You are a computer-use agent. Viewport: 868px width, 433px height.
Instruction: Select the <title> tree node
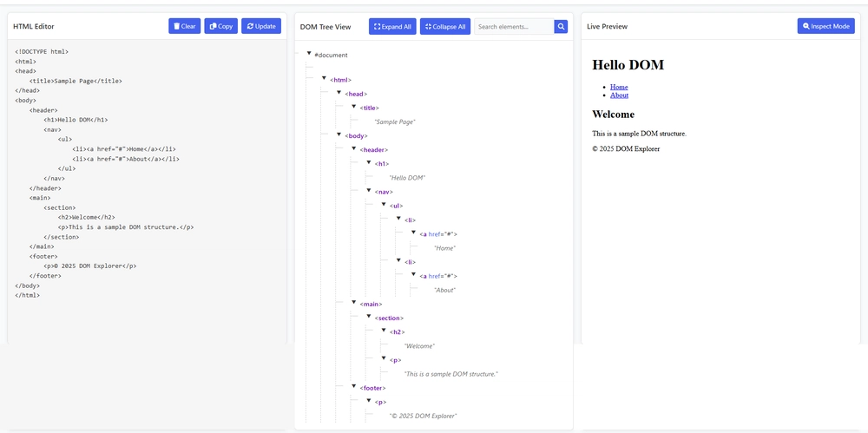[369, 108]
